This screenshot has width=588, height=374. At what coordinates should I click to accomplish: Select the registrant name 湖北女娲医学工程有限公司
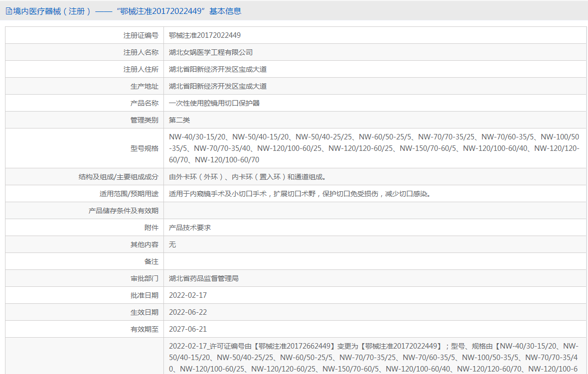[211, 52]
